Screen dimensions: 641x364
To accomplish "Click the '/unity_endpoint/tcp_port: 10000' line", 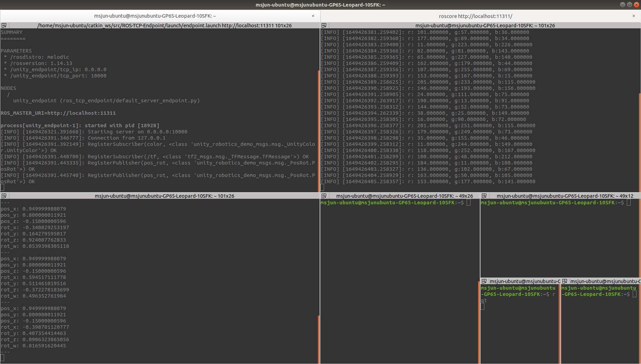I will click(55, 76).
